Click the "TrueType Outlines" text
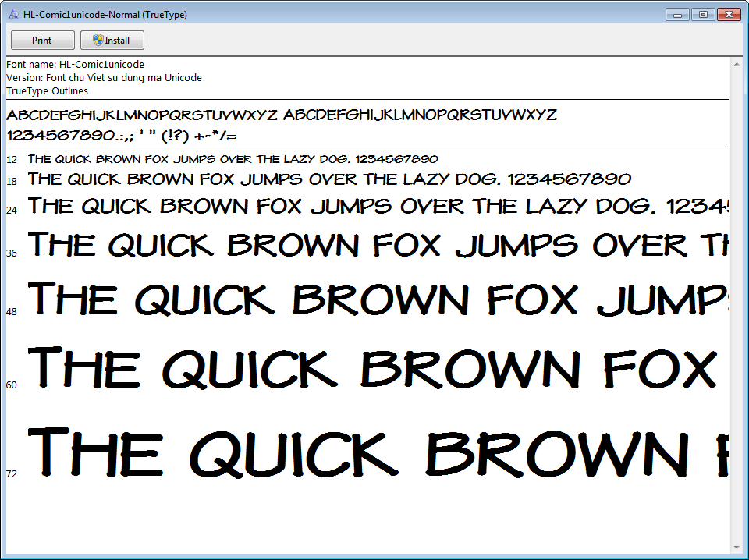The height and width of the screenshot is (560, 749). click(48, 91)
